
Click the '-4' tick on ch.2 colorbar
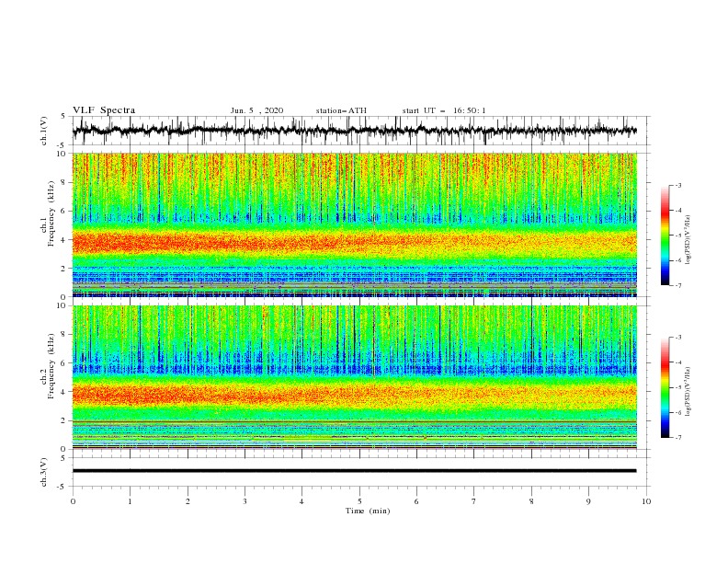coord(678,362)
